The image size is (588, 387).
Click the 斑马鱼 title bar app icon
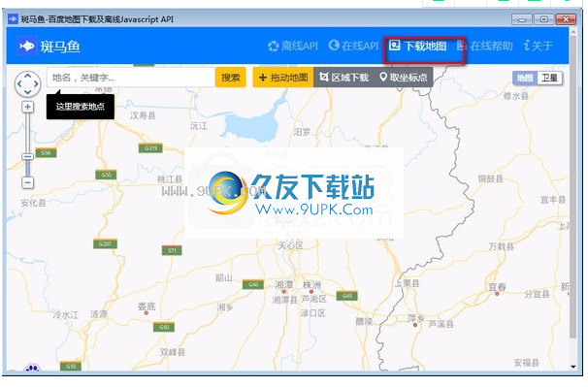coord(13,18)
